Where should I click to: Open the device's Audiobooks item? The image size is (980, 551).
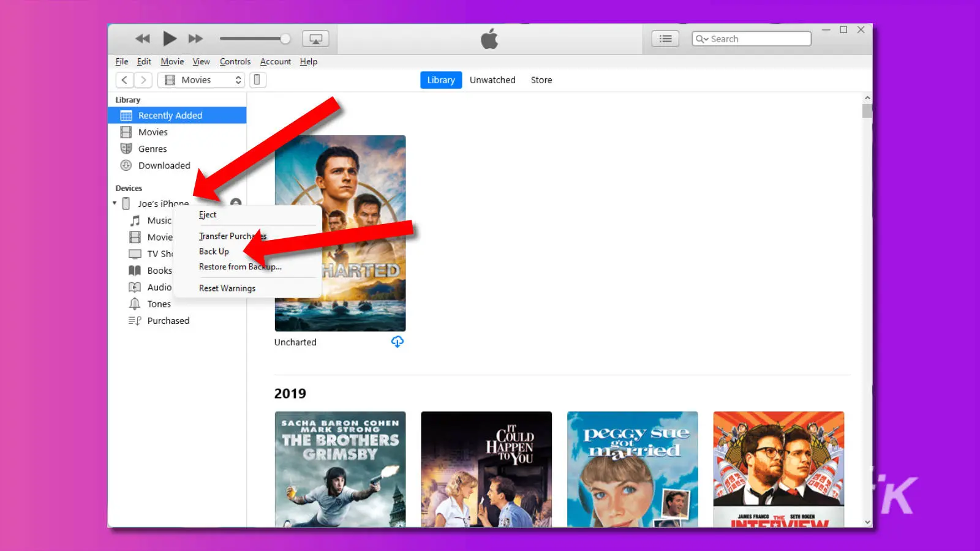(x=151, y=287)
